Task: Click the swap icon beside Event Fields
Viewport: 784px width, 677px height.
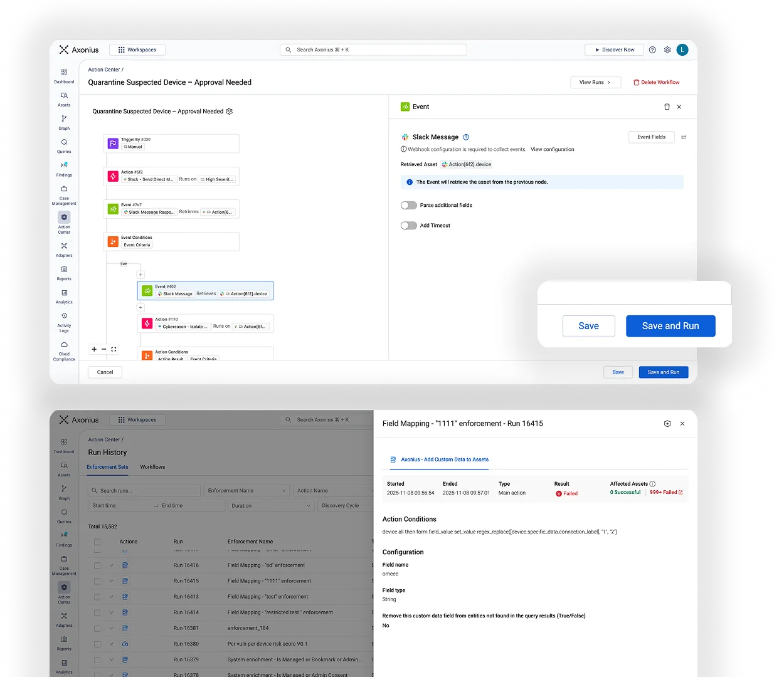Action: point(684,137)
